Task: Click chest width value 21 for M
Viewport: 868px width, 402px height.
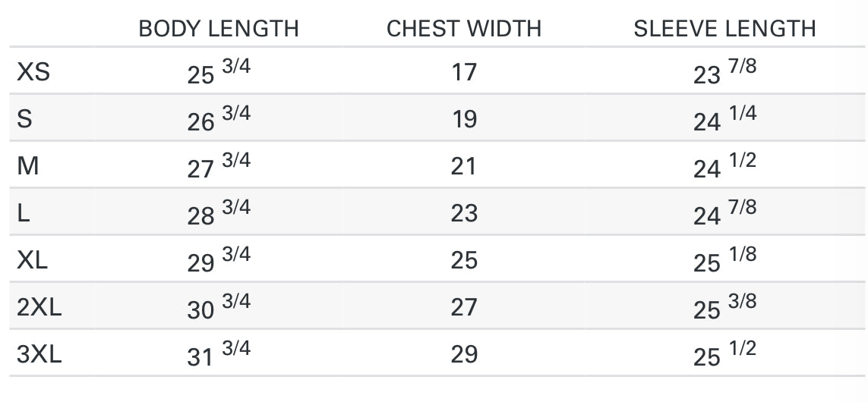Action: 464,166
